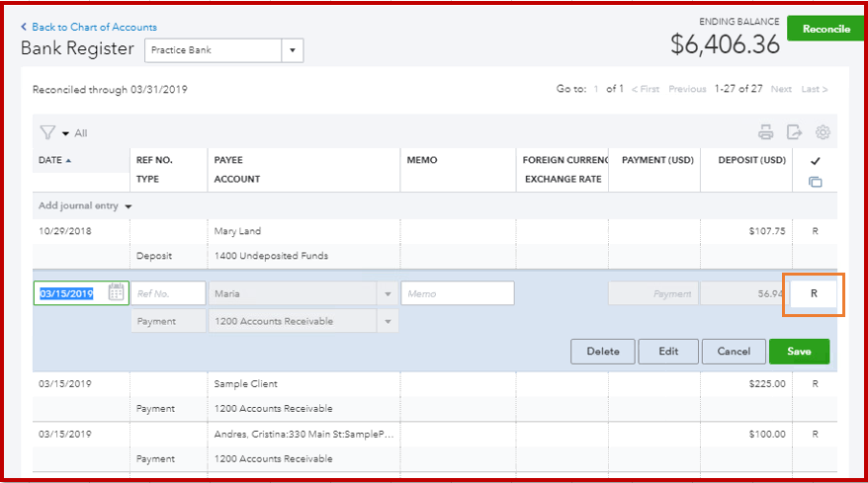Click the Memo input field

tap(457, 293)
